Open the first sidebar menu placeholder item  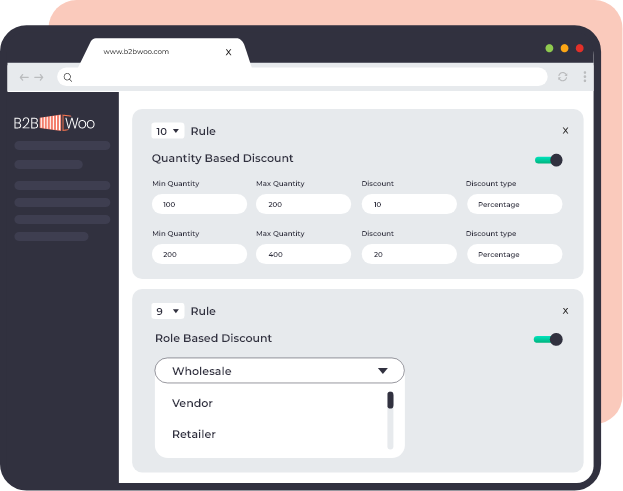tap(62, 145)
